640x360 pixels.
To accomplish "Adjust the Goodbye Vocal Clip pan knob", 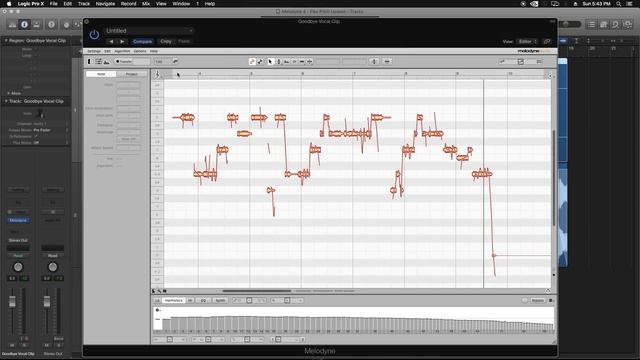I will pyautogui.click(x=18, y=267).
